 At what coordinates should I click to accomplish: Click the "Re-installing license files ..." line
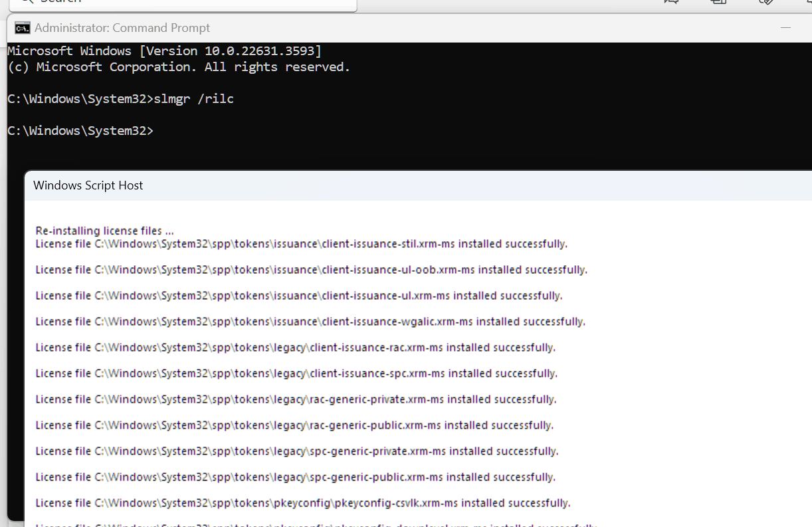coord(105,231)
